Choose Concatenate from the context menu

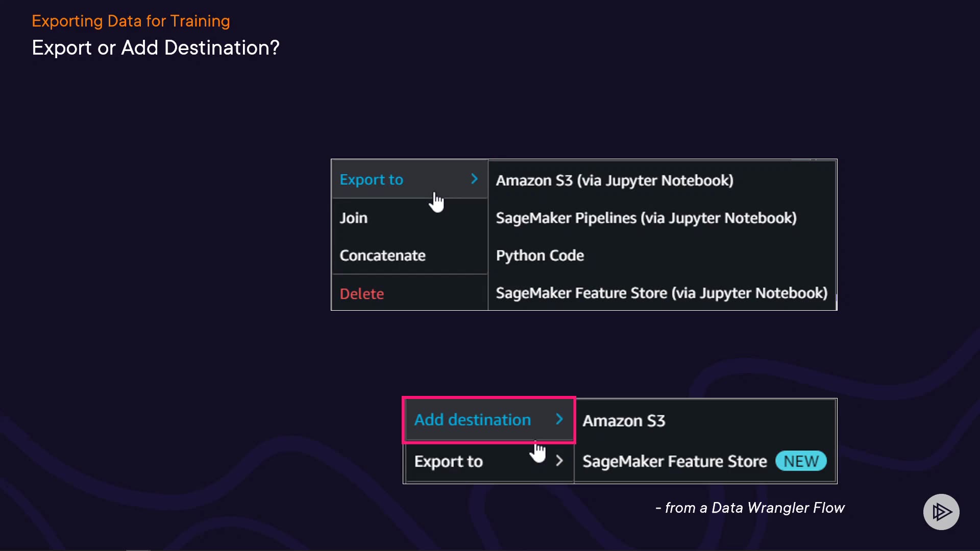click(x=382, y=256)
